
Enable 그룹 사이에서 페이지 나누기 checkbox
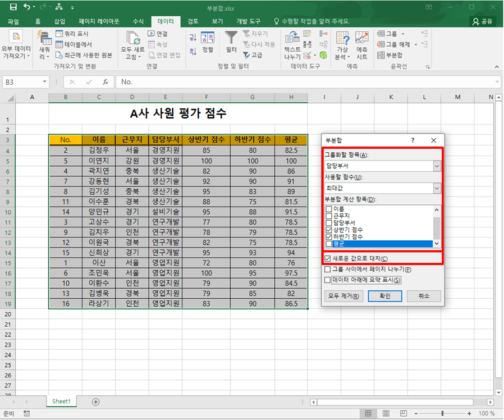(328, 269)
